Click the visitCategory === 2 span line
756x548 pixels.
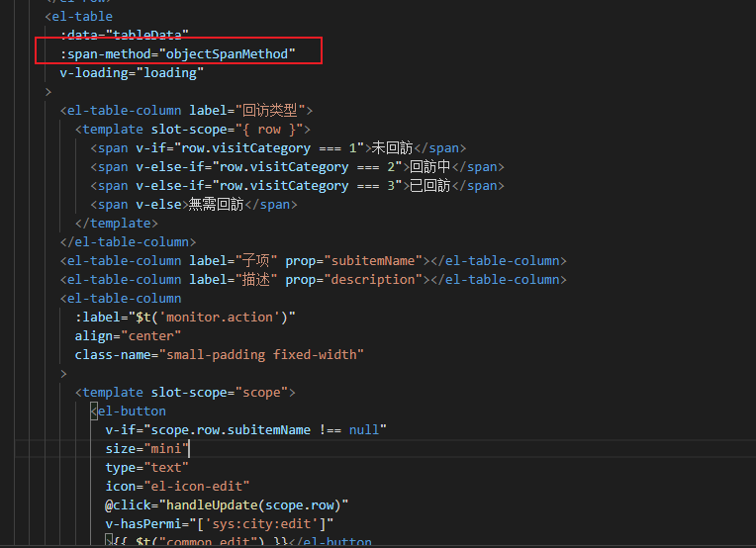pos(297,167)
